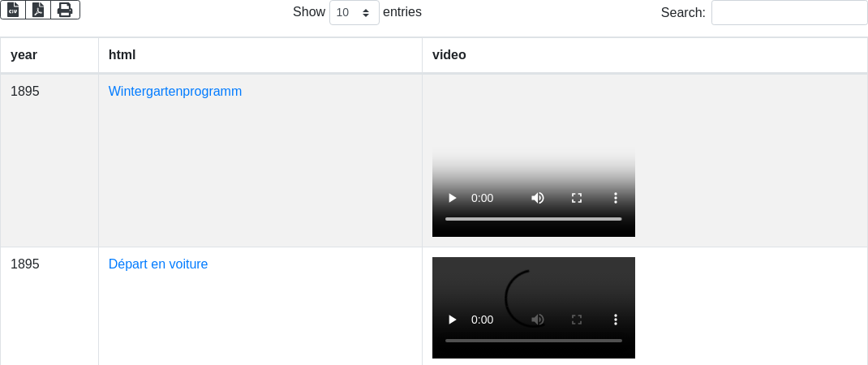This screenshot has width=868, height=365.
Task: Mute the Wintergartenprogramm video
Action: [537, 198]
